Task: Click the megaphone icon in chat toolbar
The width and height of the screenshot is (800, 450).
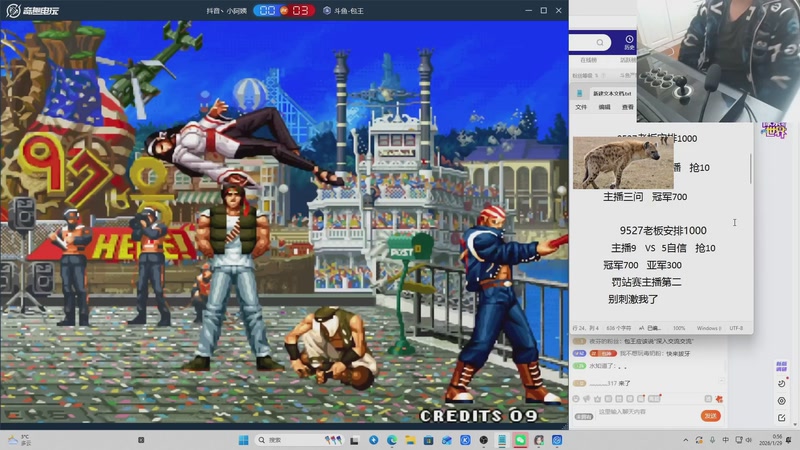Action: click(x=587, y=399)
